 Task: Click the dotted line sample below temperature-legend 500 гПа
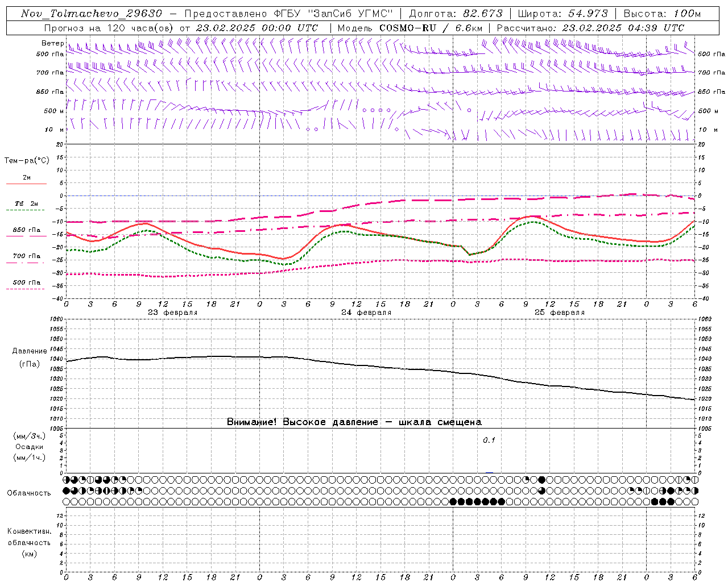point(26,289)
